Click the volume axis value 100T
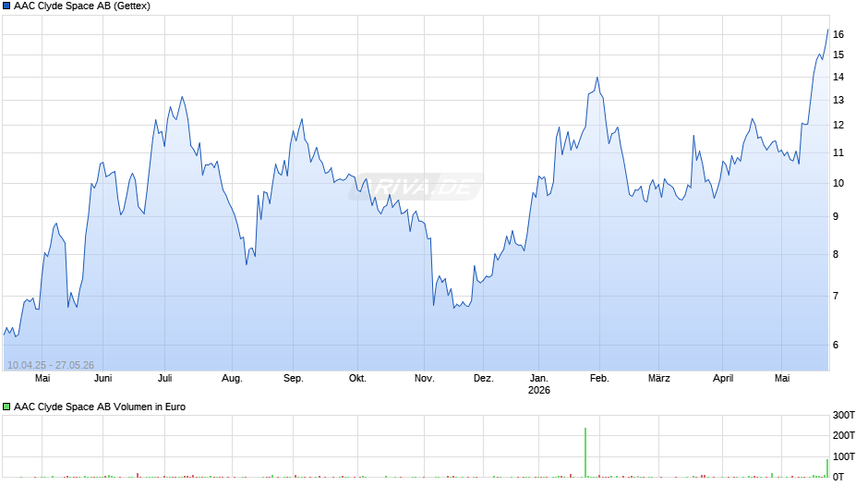Viewport: 868px width, 486px height. pyautogui.click(x=844, y=456)
